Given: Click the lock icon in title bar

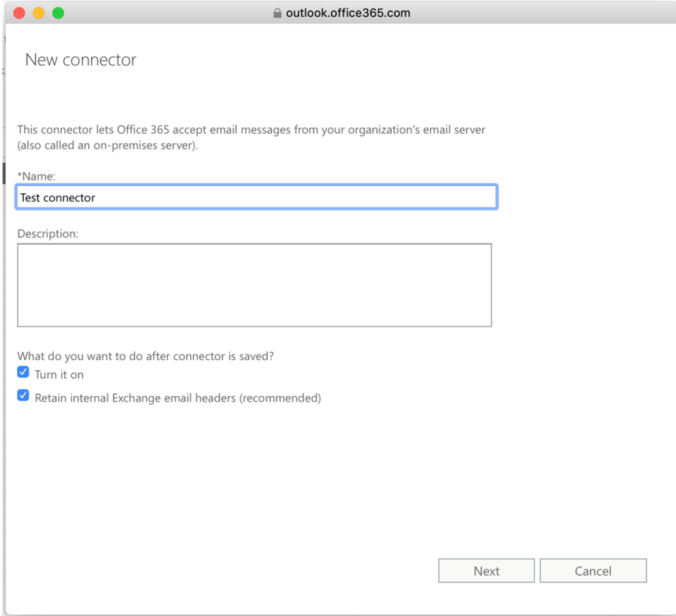Looking at the screenshot, I should [x=277, y=13].
